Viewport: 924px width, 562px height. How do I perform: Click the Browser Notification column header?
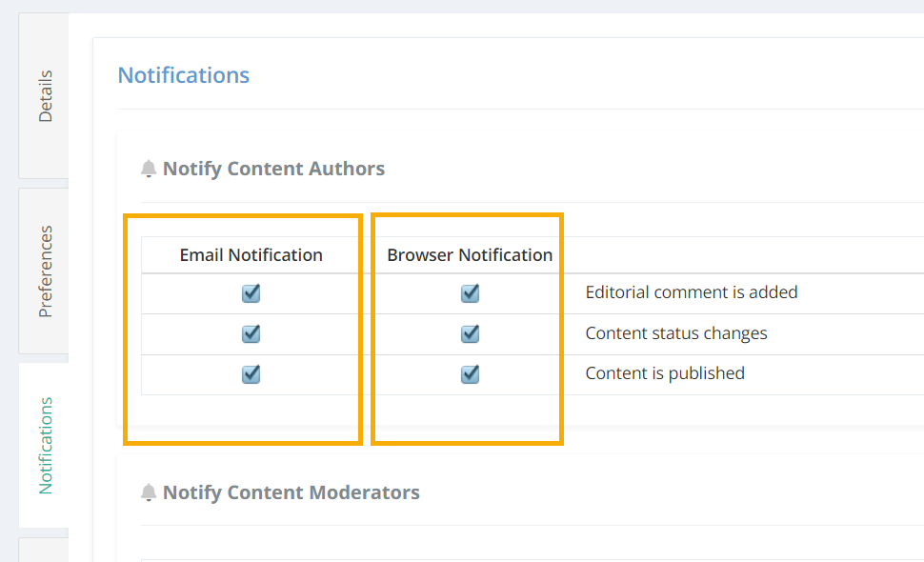pyautogui.click(x=470, y=255)
